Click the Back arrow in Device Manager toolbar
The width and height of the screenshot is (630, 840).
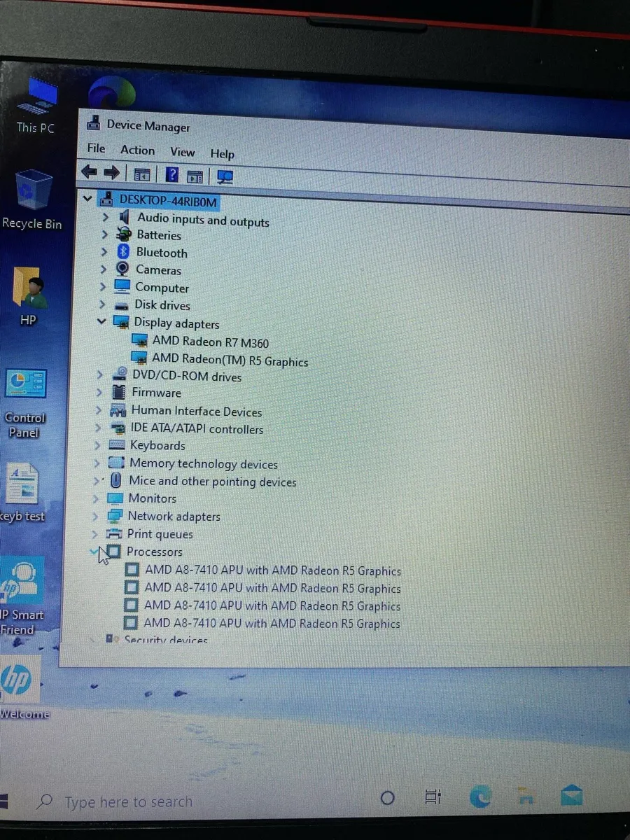[x=89, y=172]
